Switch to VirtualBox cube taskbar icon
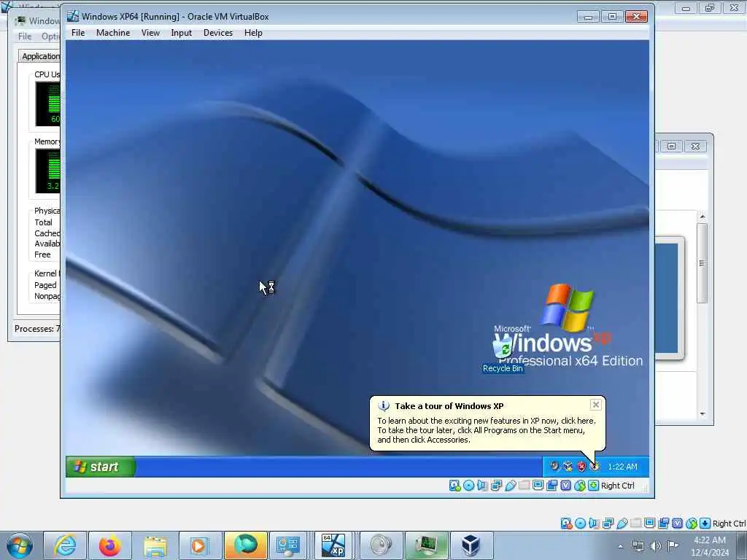 [x=471, y=545]
